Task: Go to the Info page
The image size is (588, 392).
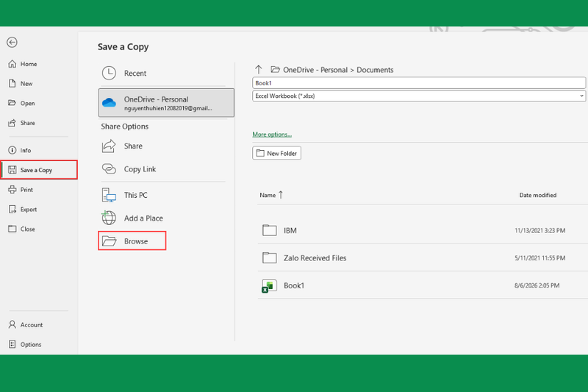Action: click(20, 151)
